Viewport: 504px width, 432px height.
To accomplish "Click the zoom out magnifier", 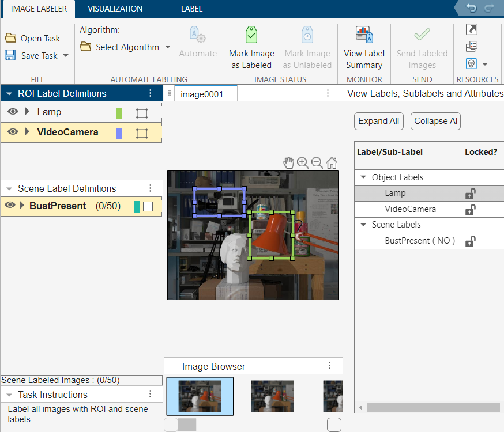I will click(317, 163).
